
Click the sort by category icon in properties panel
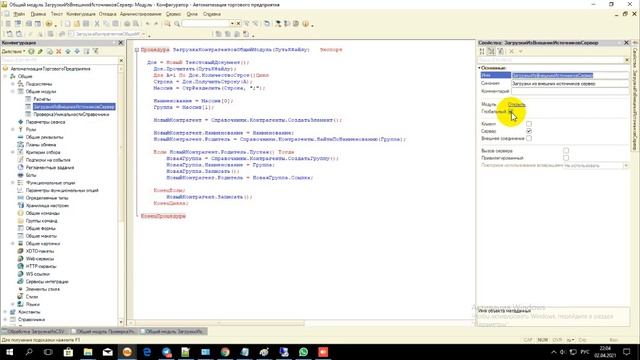(x=491, y=51)
